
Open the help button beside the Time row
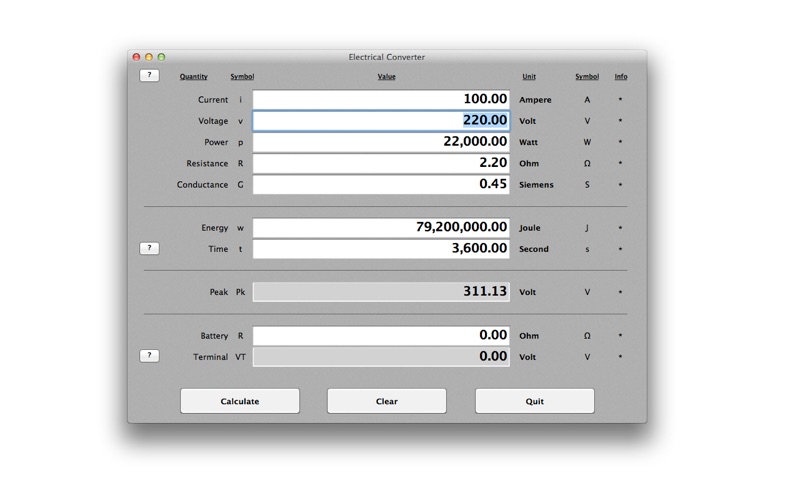[149, 248]
